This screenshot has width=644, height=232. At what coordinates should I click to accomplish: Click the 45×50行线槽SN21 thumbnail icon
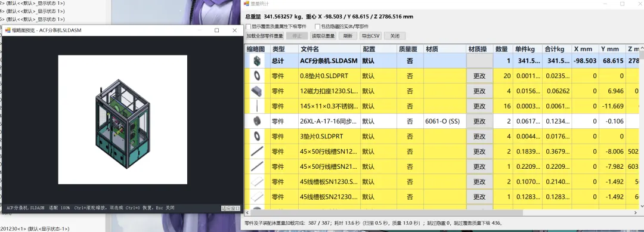point(257,166)
